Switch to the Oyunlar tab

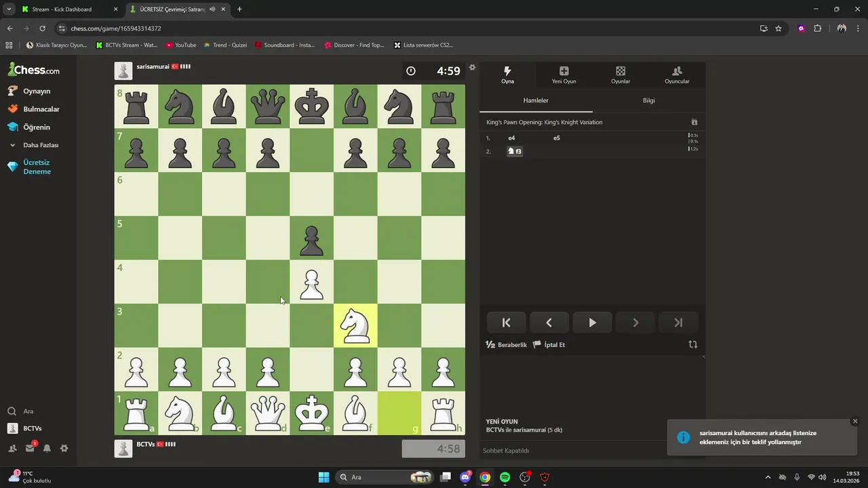[x=620, y=75]
